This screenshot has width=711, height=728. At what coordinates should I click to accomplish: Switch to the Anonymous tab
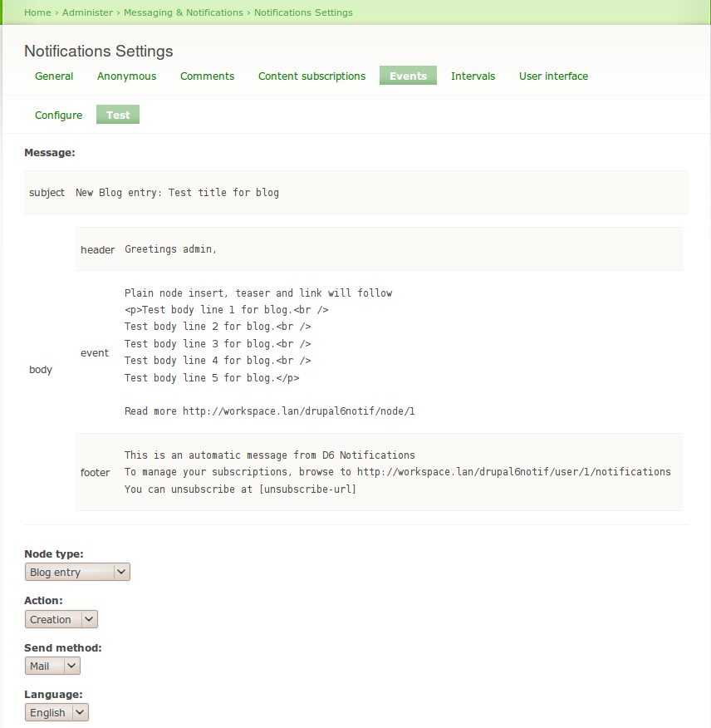(126, 76)
